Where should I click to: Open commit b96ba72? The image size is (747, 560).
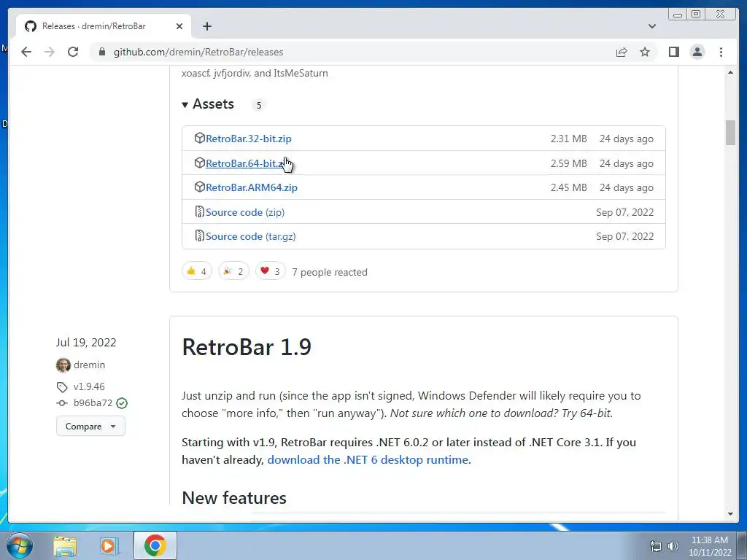[93, 402]
